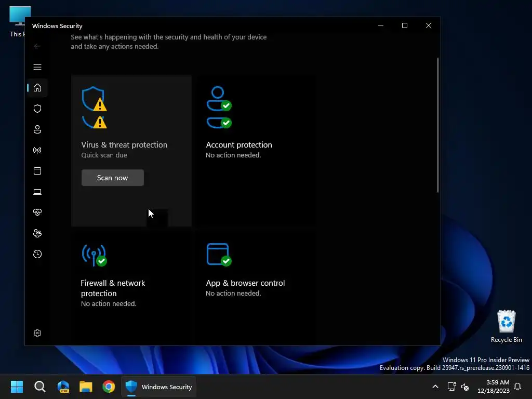Screen dimensions: 532x399
Task: Click 'No action needed.' under Firewall protection
Action: pos(109,303)
